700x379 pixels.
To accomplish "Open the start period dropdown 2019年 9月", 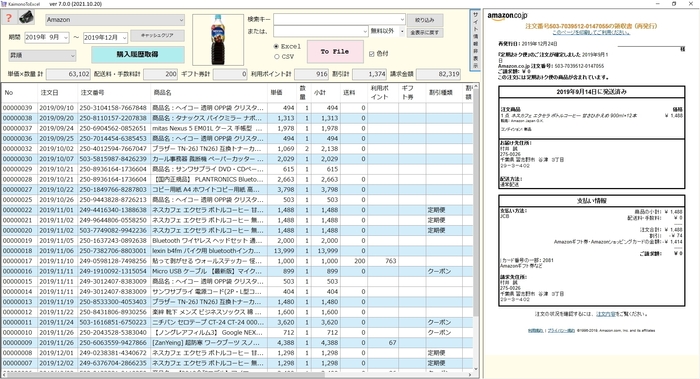I will click(x=46, y=37).
